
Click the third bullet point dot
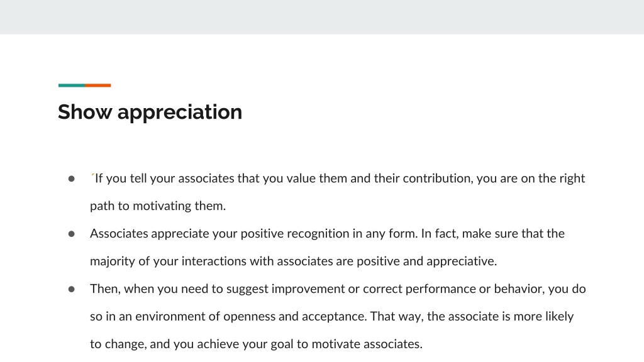(x=72, y=289)
